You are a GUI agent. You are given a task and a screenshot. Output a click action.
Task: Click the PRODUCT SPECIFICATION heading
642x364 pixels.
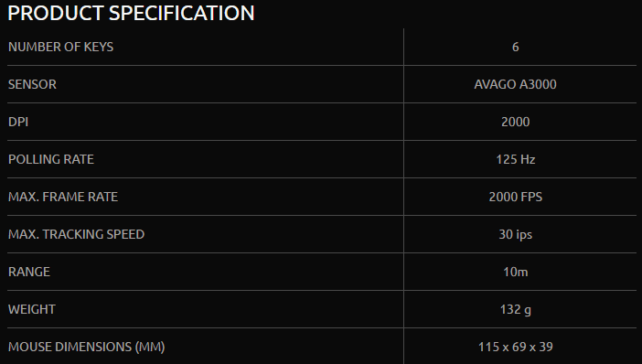(131, 13)
